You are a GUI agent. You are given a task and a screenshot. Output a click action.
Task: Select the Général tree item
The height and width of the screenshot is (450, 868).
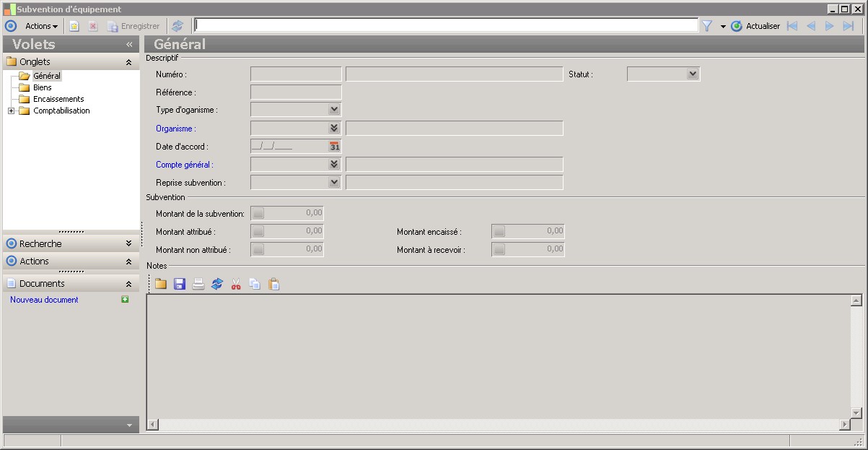(x=47, y=76)
